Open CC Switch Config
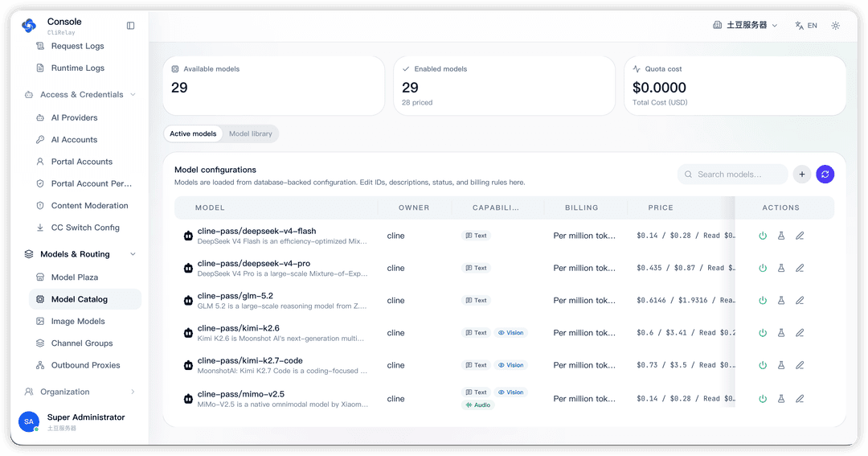Image resolution: width=868 pixels, height=456 pixels. click(x=84, y=228)
